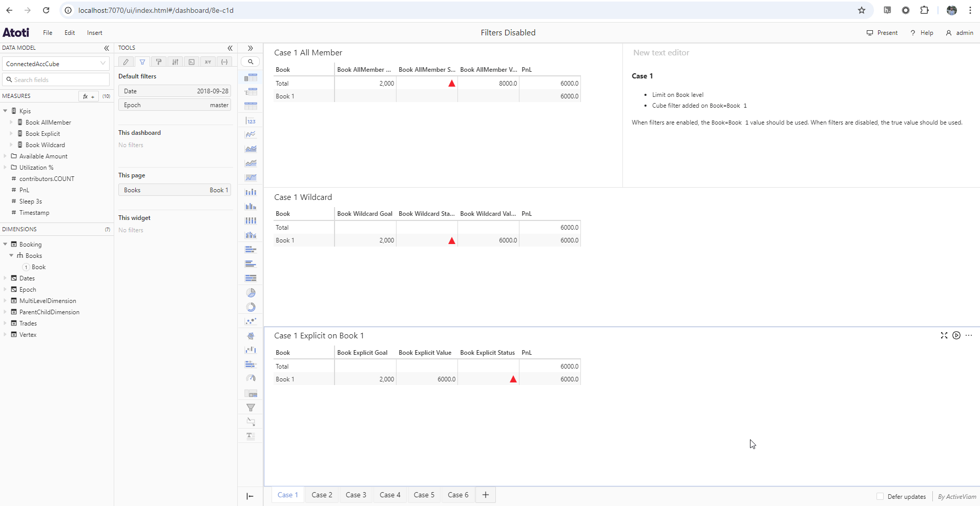Edit the Date default filter
980x506 pixels.
[175, 91]
